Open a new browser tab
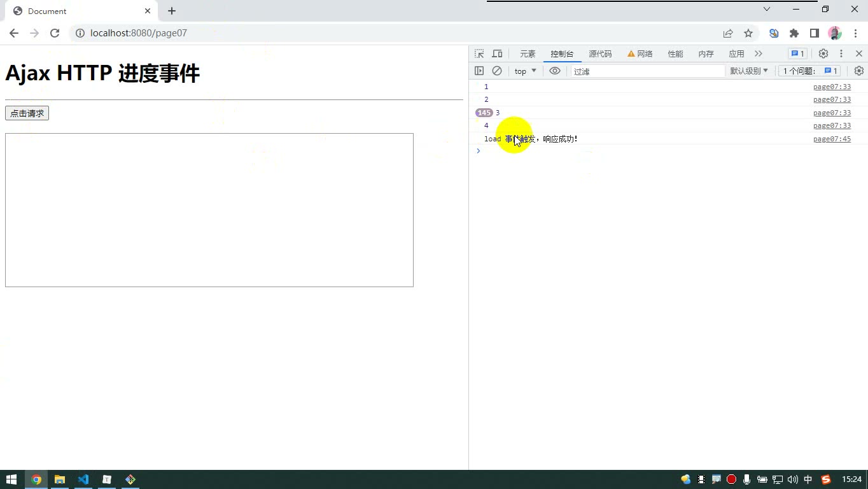 (x=172, y=11)
